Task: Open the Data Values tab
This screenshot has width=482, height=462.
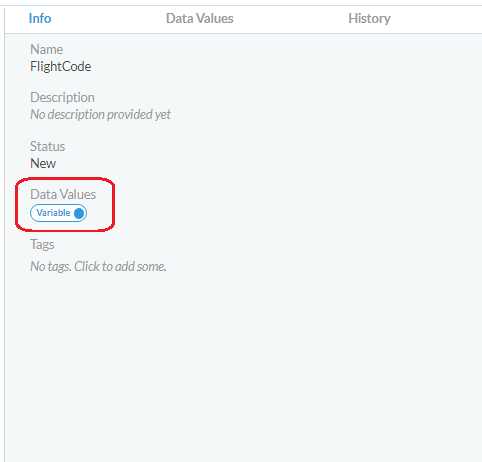Action: (200, 18)
